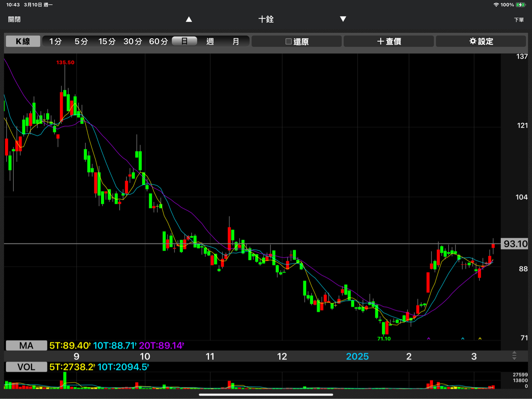Tap the up triangle for previous stock
Viewport: 532px width, 399px height.
189,19
